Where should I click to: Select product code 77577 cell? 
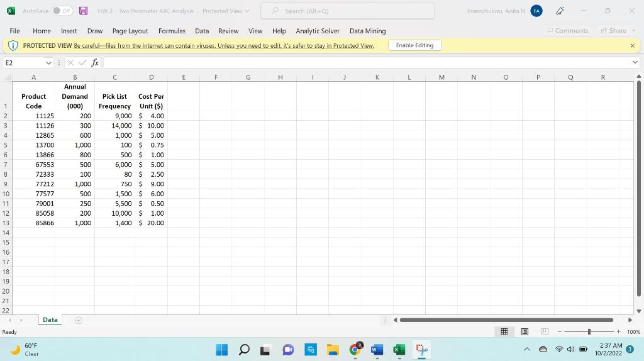coord(34,194)
